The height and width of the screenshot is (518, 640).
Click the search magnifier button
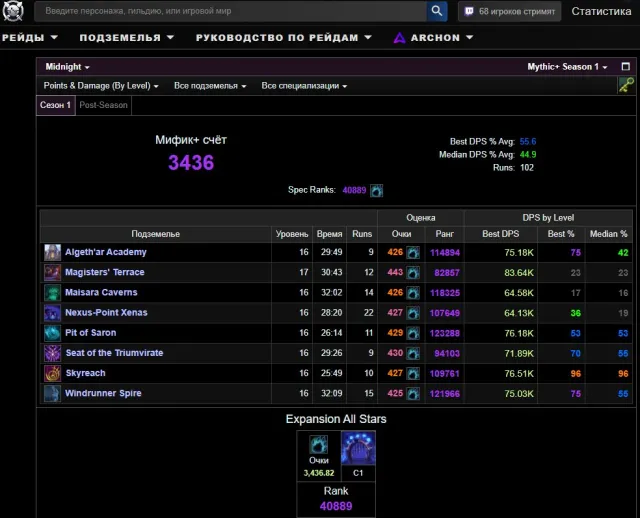tap(437, 11)
